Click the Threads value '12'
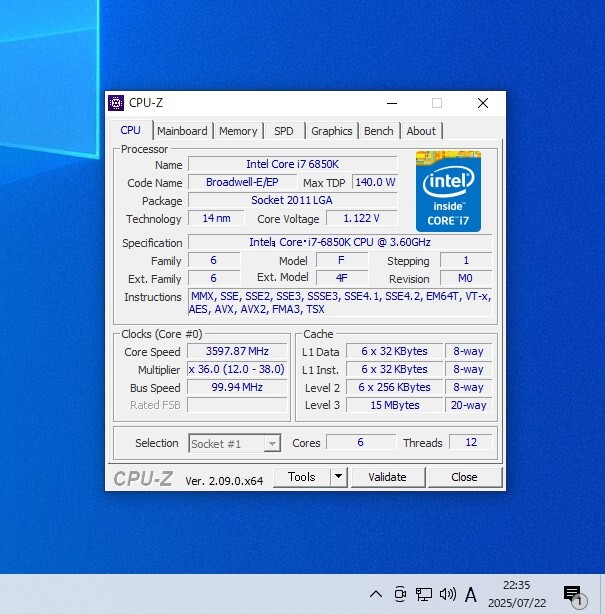The image size is (605, 614). click(x=471, y=442)
